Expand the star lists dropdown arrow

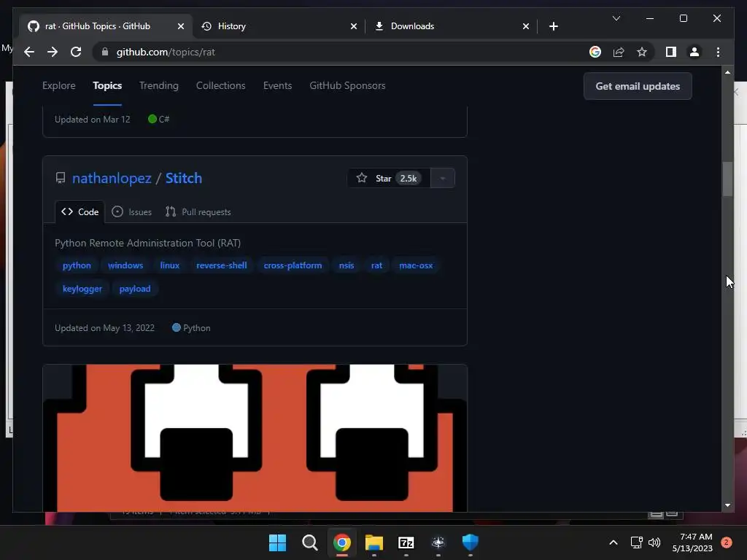point(443,178)
